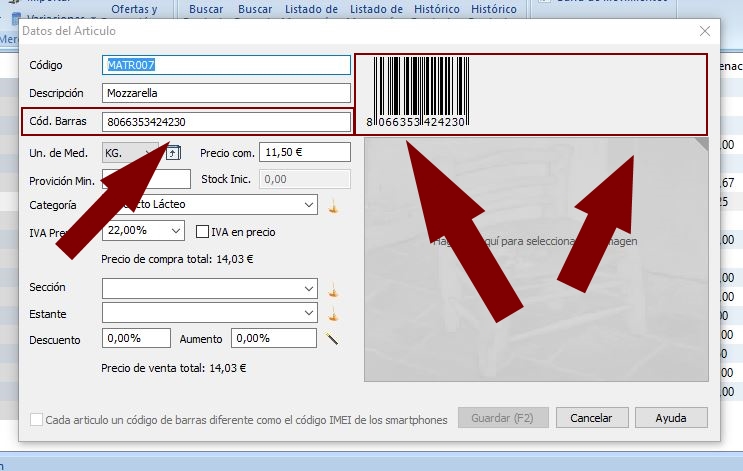Click the second Buscar item in background toolbar
The height and width of the screenshot is (471, 743).
coord(255,9)
